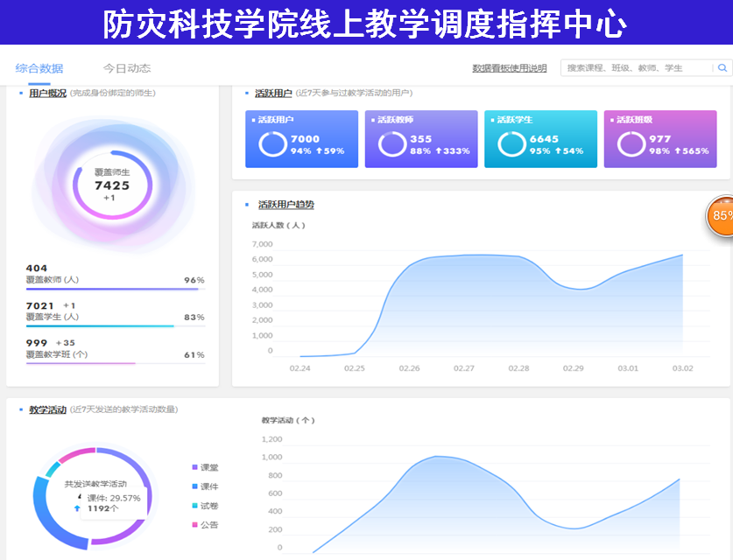
Task: Click the orange 85% floating badge
Action: [721, 215]
